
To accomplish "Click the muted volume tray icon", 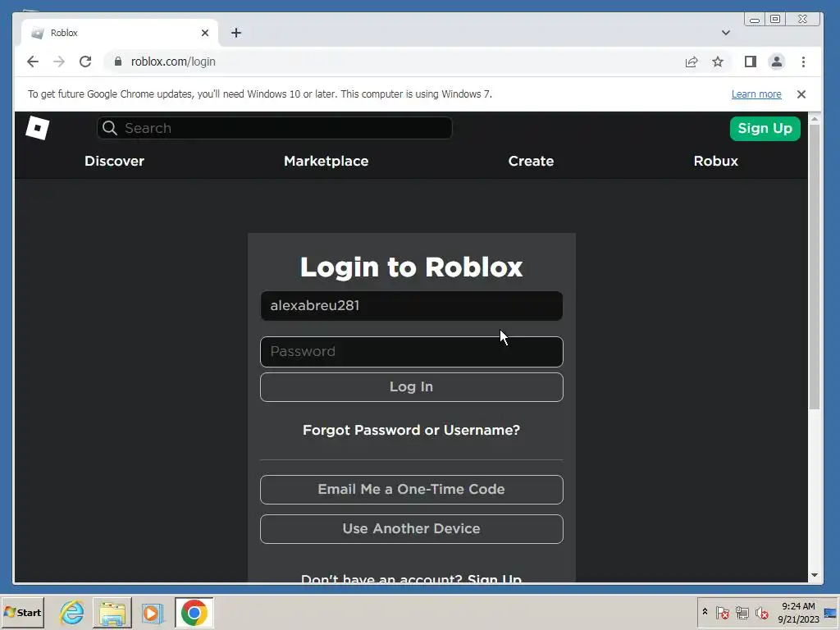I will coord(761,612).
